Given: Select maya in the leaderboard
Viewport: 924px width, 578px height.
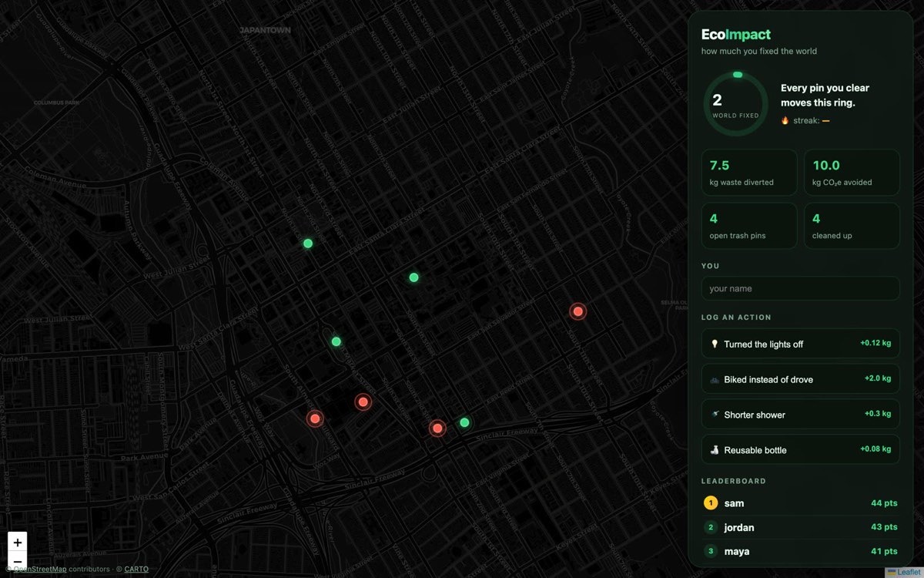Looking at the screenshot, I should pyautogui.click(x=800, y=551).
